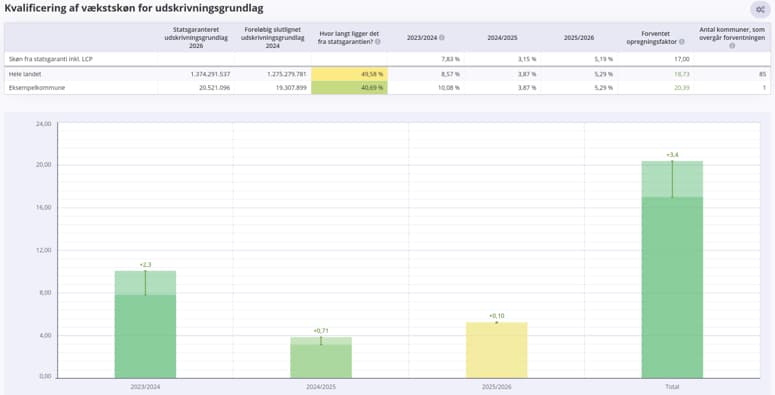Click the yellow 49,58 % cell
The width and height of the screenshot is (775, 395).
click(x=349, y=74)
